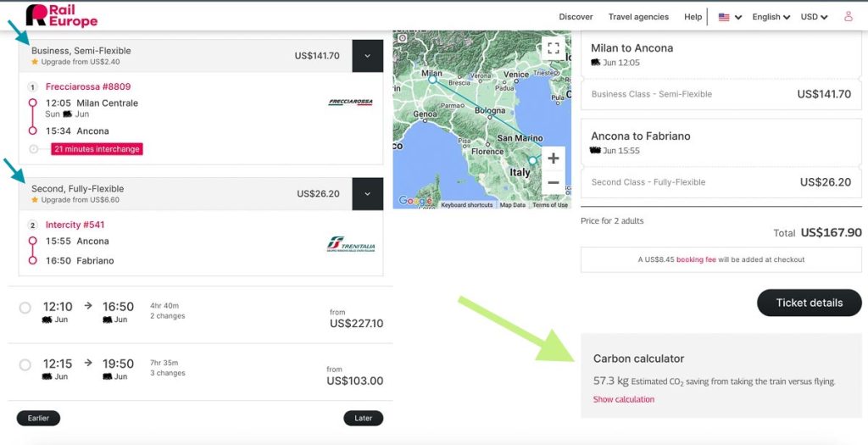This screenshot has height=445, width=868.
Task: Open the Frecciarossa #8809 train link
Action: pos(88,87)
